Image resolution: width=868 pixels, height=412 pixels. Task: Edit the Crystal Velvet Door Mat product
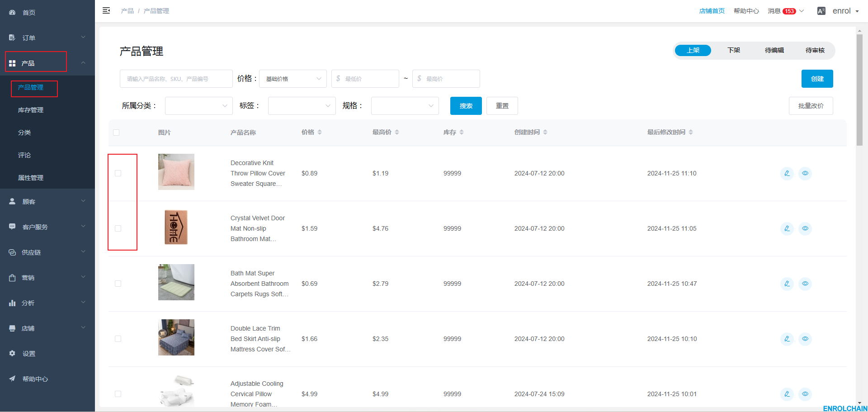point(787,228)
